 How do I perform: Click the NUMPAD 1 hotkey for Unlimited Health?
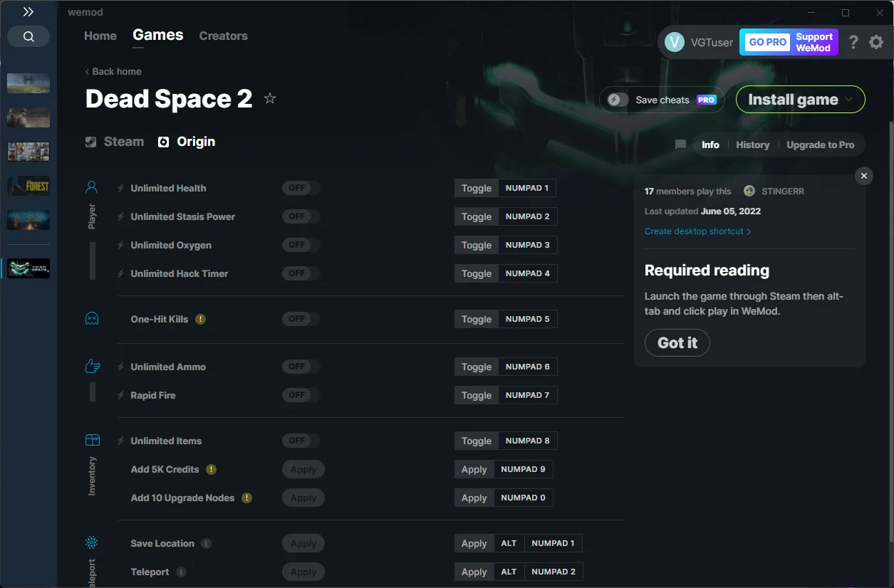pos(527,188)
